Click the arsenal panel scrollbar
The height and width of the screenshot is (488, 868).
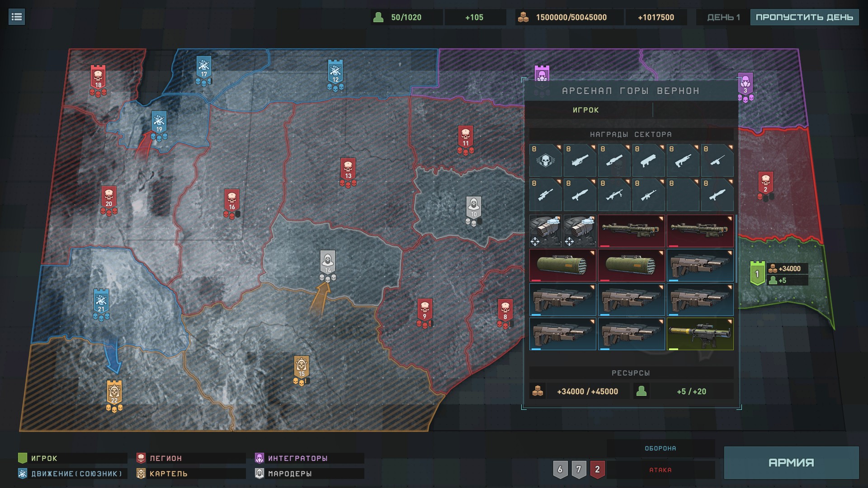[x=736, y=249]
